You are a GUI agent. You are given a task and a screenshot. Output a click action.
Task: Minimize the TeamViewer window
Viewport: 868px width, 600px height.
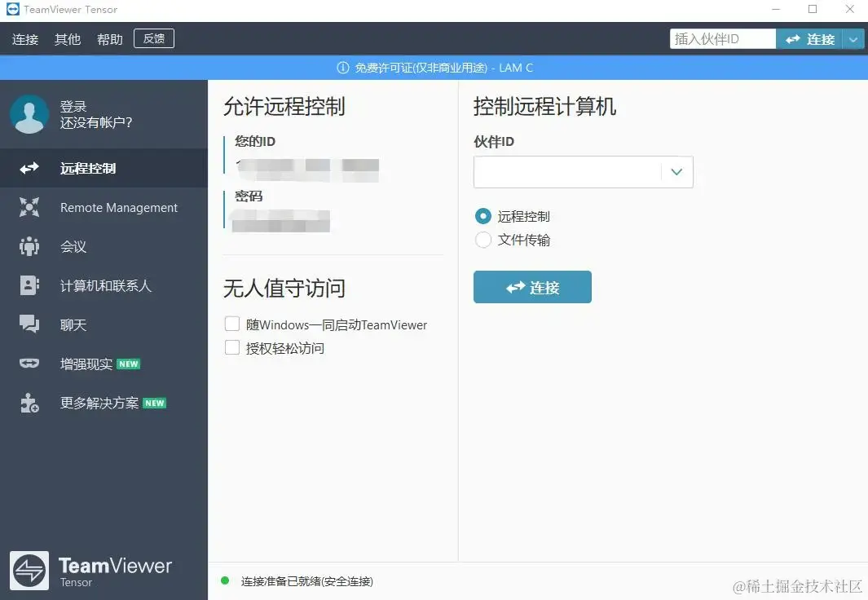point(776,10)
